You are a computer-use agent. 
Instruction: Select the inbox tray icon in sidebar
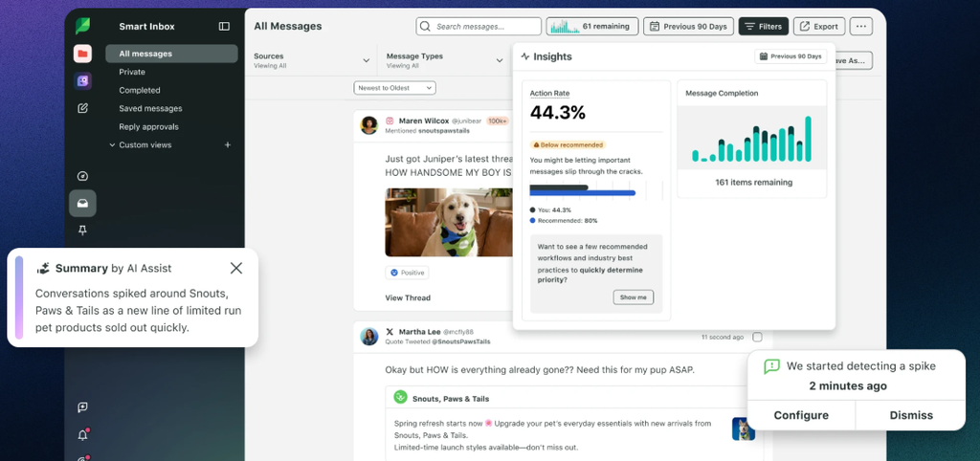click(82, 203)
